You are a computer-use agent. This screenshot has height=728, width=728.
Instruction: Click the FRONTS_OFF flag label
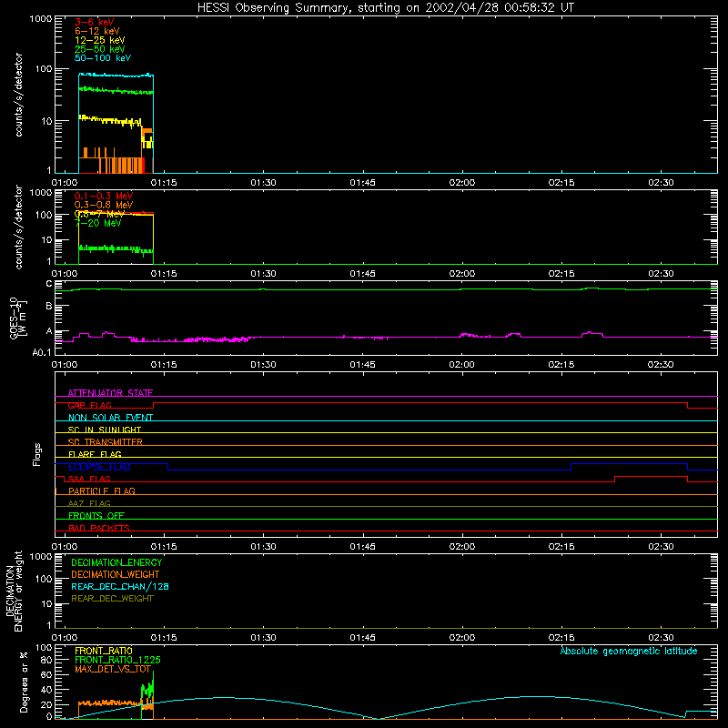[96, 515]
